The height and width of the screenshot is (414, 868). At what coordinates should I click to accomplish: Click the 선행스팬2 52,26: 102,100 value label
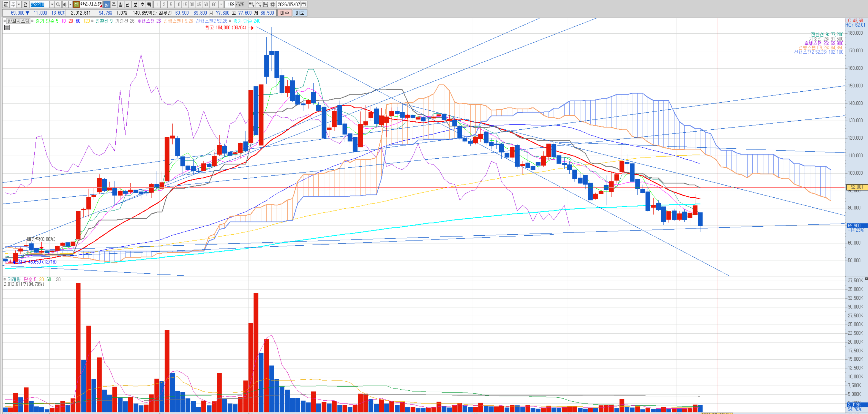(x=818, y=52)
